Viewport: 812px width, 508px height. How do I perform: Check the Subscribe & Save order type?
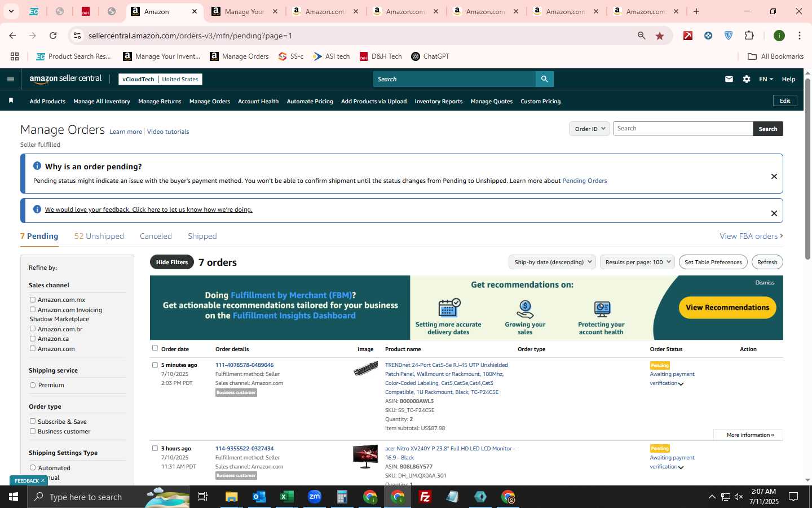pyautogui.click(x=33, y=421)
